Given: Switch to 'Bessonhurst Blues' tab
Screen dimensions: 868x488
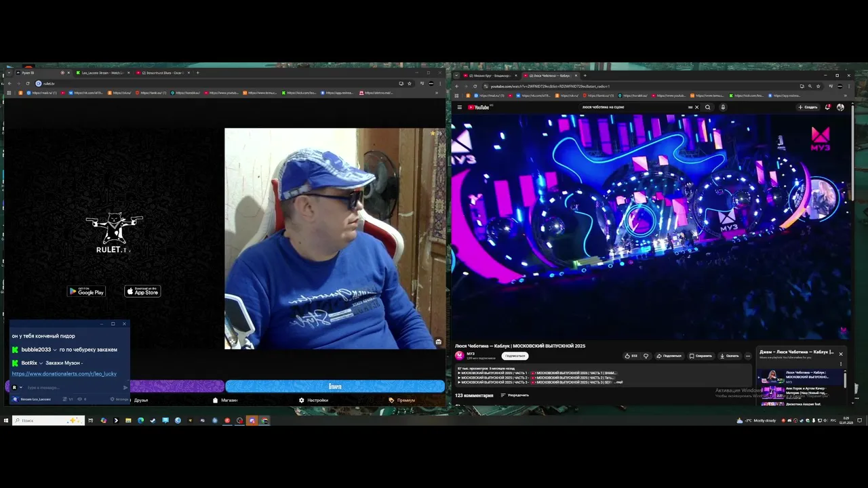Looking at the screenshot, I should pos(163,73).
